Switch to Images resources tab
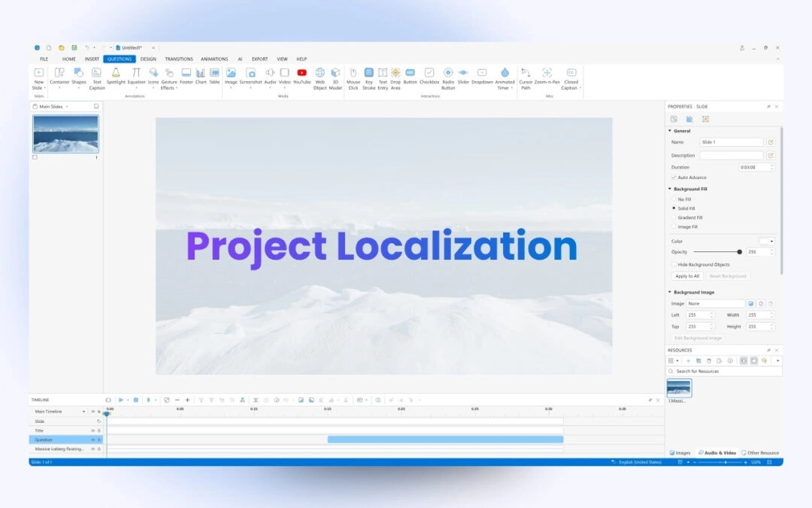 680,452
